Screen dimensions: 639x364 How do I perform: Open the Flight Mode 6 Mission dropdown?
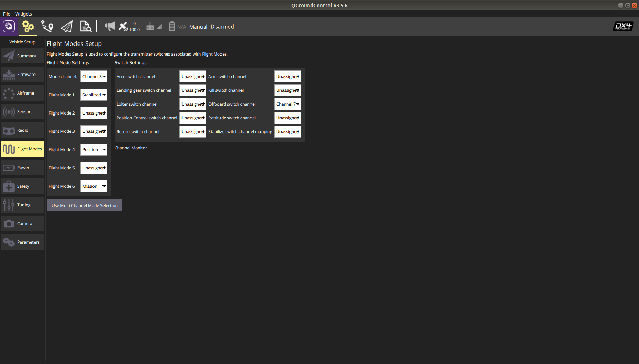[94, 186]
